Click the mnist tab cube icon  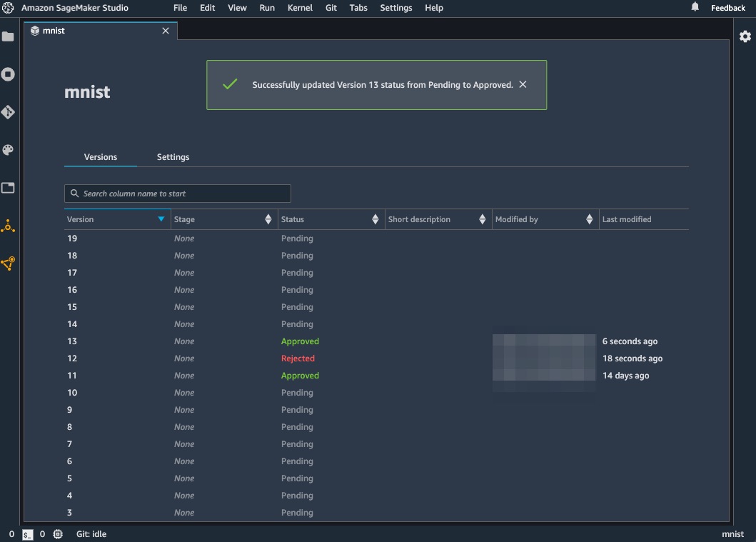35,31
